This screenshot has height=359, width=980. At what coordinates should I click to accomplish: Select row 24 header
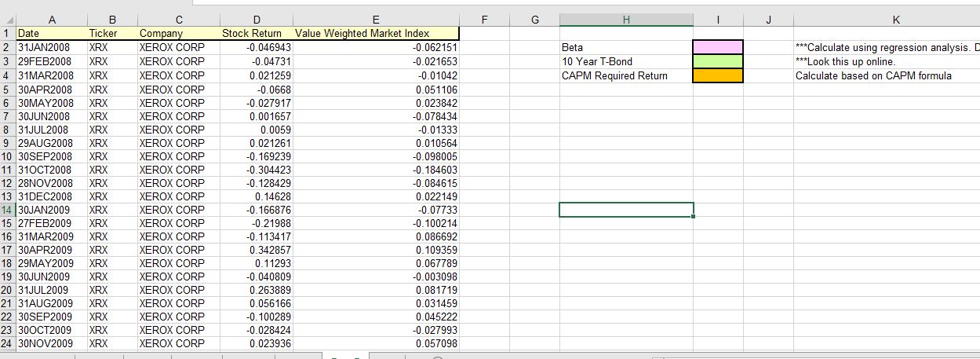pos(7,343)
